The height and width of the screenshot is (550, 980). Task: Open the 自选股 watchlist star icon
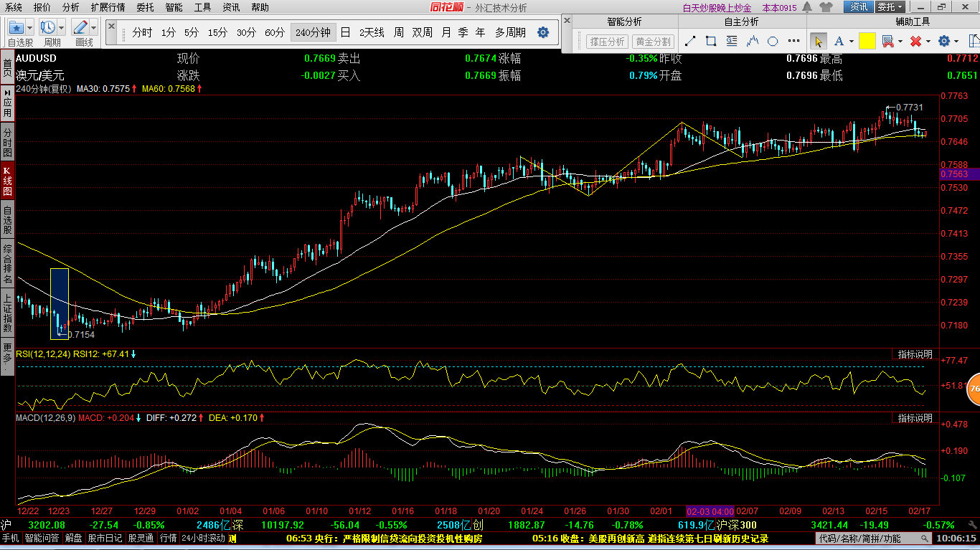coord(17,27)
